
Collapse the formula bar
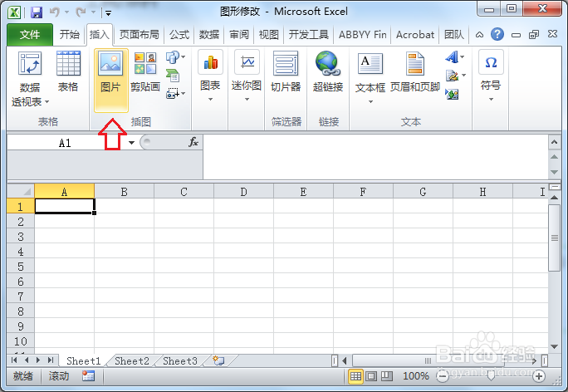[554, 142]
